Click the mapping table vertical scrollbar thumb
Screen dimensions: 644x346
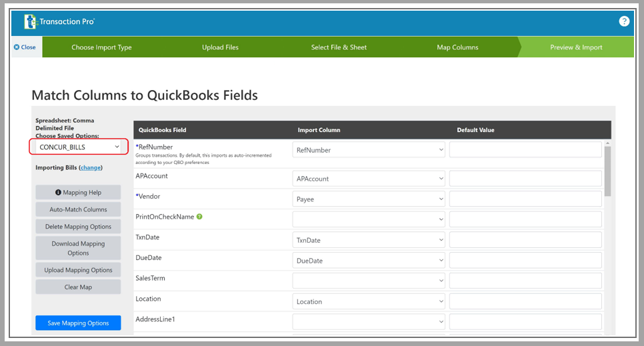coord(607,171)
